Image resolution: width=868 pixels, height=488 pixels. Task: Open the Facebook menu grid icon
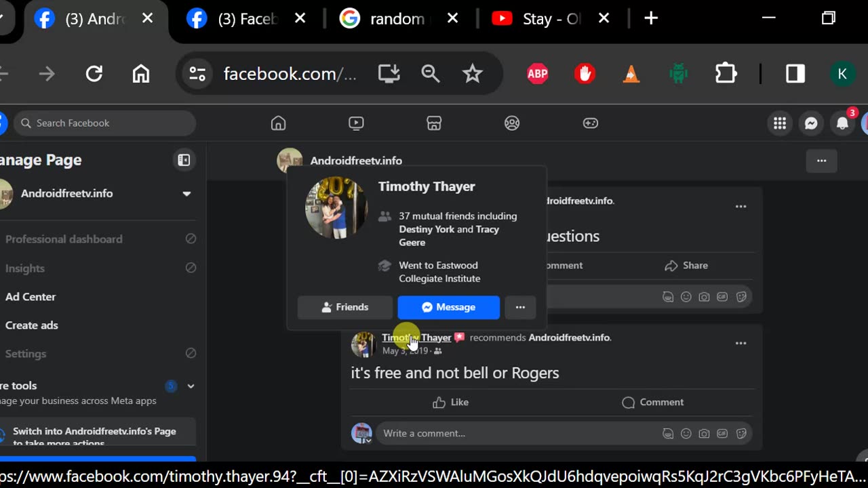(x=780, y=123)
